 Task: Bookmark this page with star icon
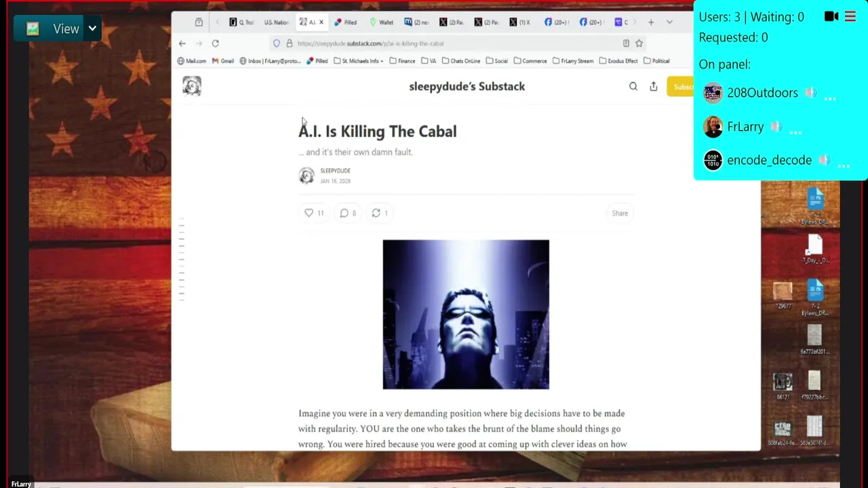[x=639, y=43]
